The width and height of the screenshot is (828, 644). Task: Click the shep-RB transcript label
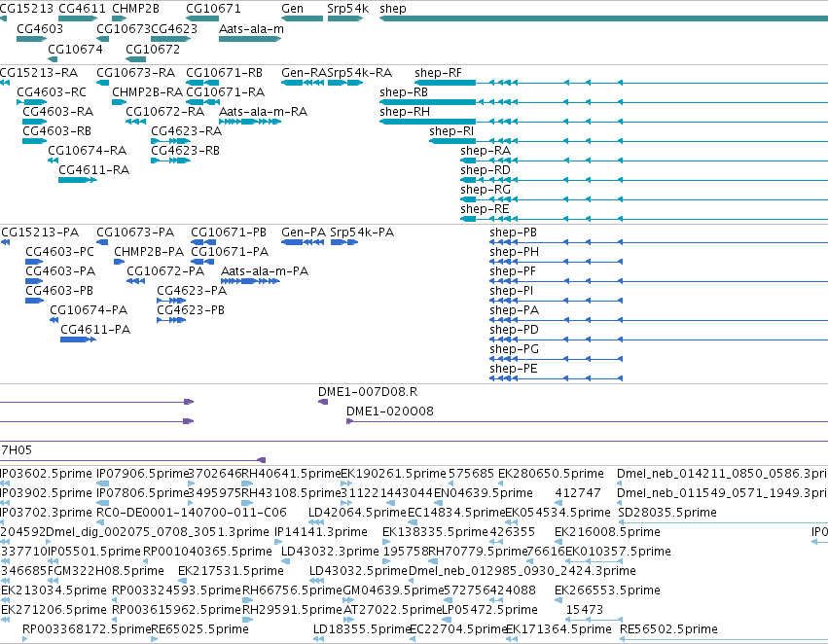(404, 92)
